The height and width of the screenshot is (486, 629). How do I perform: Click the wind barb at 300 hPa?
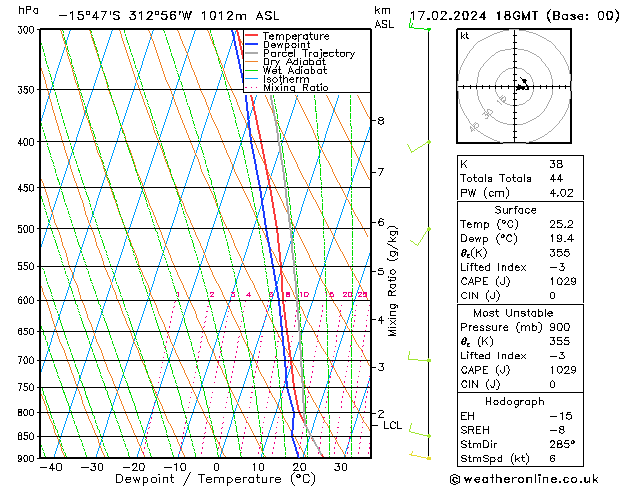coord(420,24)
